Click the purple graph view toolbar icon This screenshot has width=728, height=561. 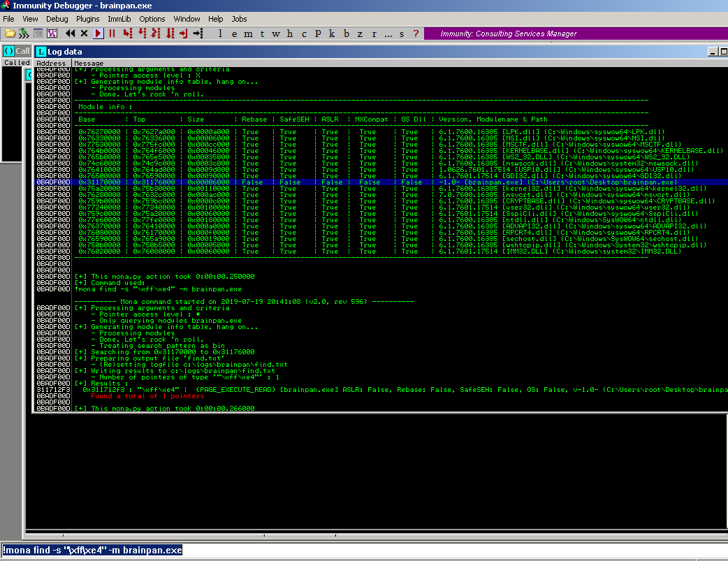(x=52, y=34)
